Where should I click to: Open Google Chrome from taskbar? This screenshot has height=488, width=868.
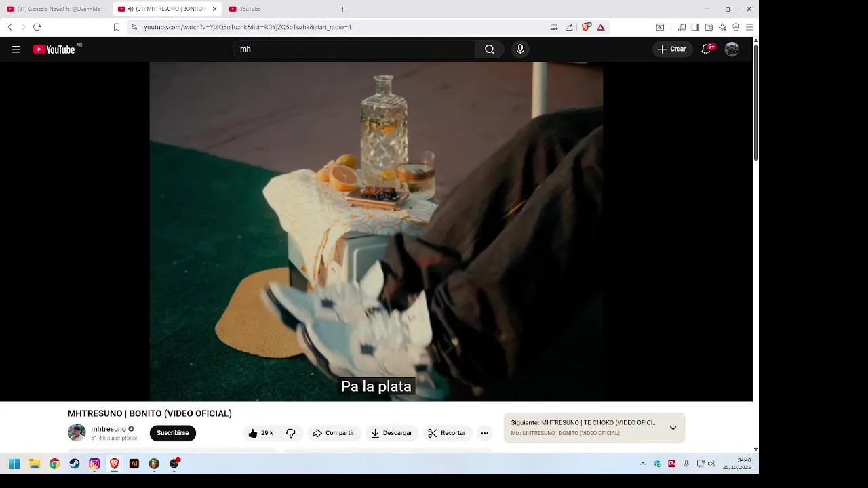coord(54,464)
